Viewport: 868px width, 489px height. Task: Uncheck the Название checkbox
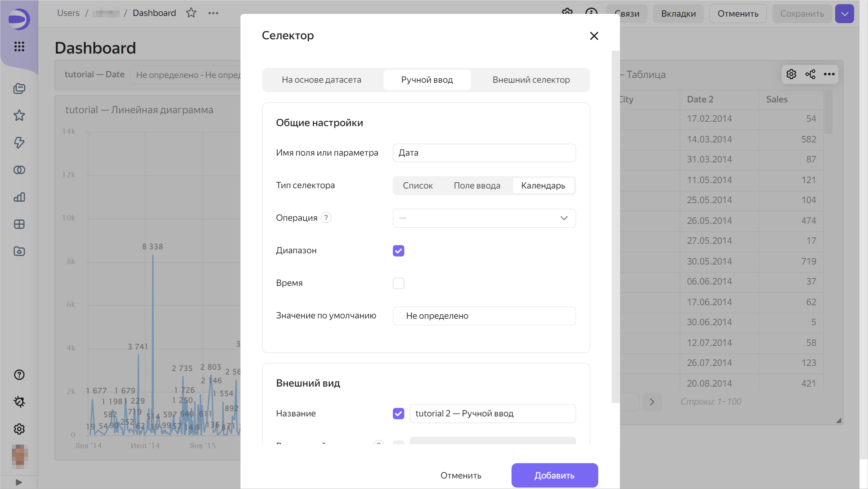[398, 413]
